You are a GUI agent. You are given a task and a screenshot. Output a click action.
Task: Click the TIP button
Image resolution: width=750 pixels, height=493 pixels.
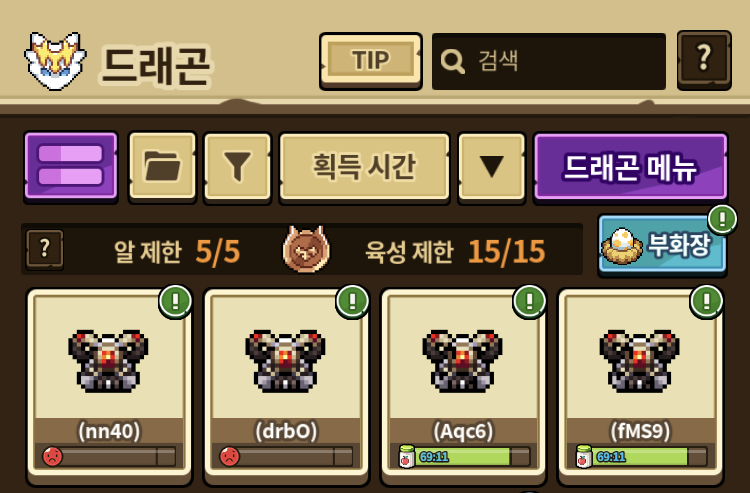(x=371, y=61)
